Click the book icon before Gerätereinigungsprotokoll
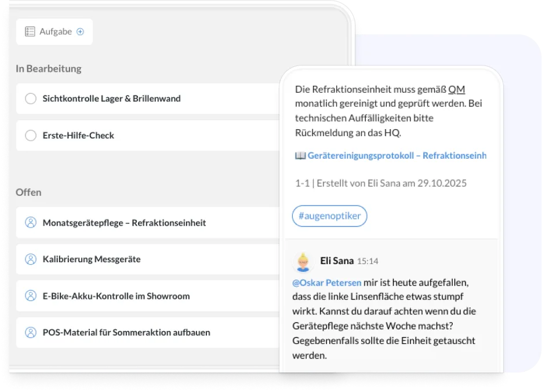The image size is (542, 392). pos(300,156)
